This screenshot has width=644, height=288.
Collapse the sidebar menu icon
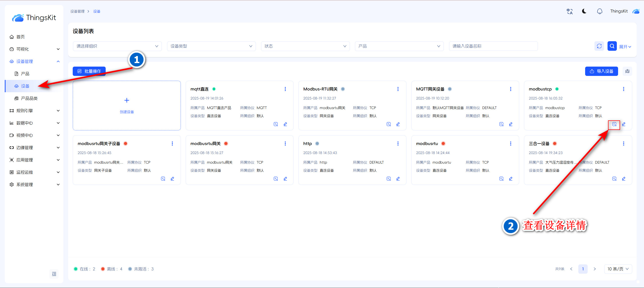click(54, 274)
